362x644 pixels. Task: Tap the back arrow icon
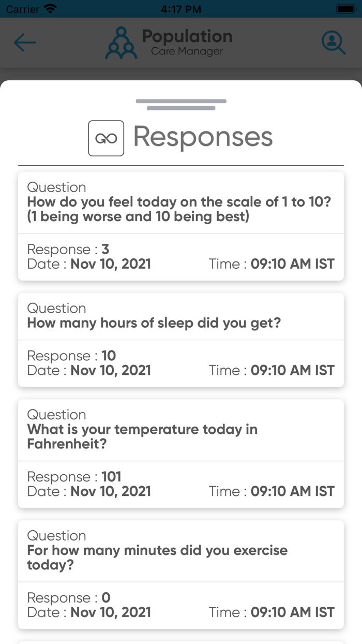click(25, 42)
